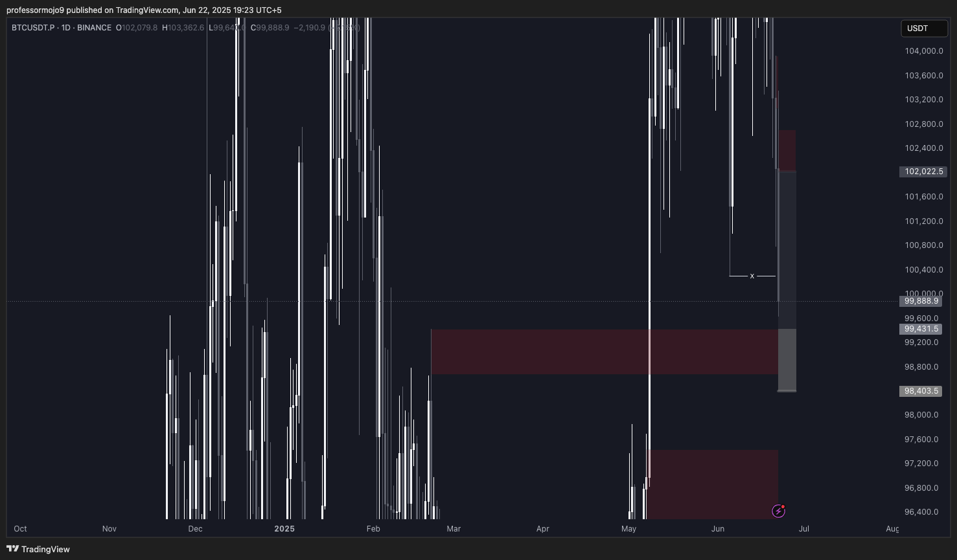Click the Apr label on time axis
Screen dimensions: 957x560
coord(543,529)
